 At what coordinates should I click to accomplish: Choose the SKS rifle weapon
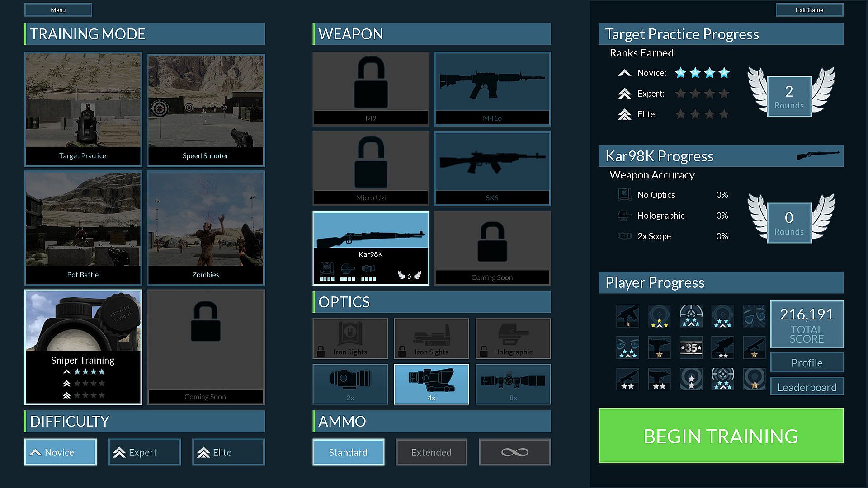pos(492,168)
